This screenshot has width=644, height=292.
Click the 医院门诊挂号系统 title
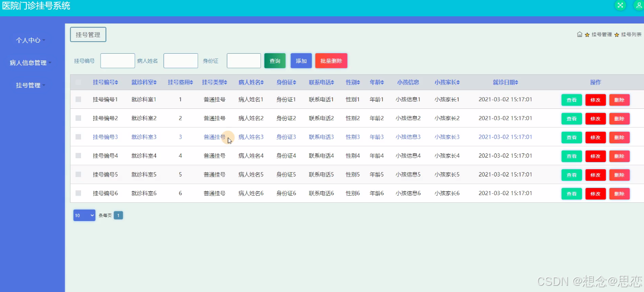[36, 6]
